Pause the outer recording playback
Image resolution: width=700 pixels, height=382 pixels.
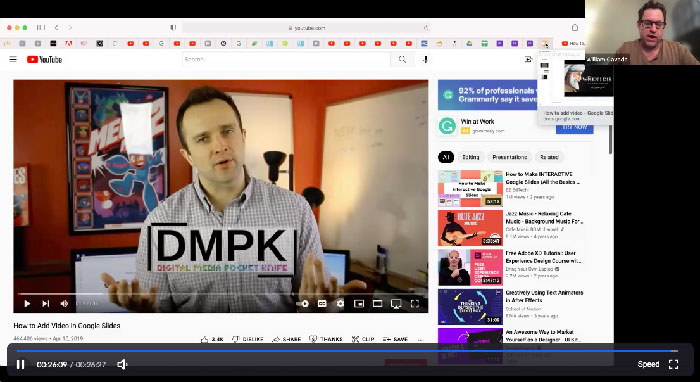tap(21, 364)
